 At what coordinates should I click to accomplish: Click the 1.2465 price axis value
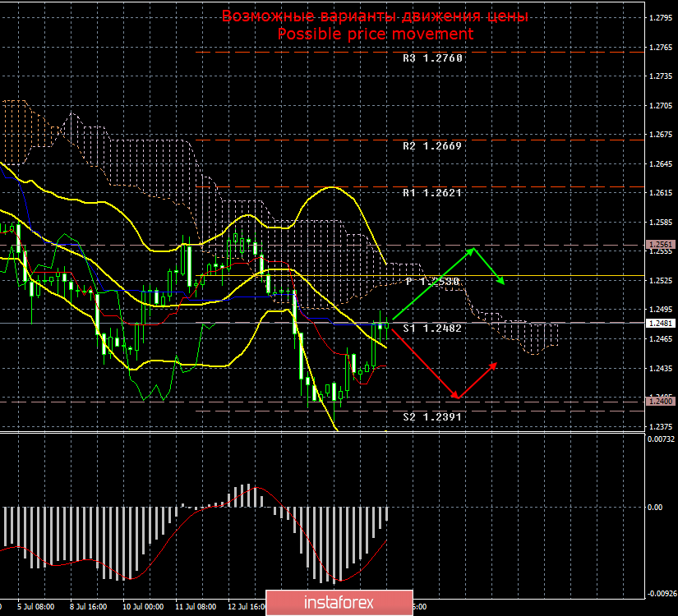point(661,339)
